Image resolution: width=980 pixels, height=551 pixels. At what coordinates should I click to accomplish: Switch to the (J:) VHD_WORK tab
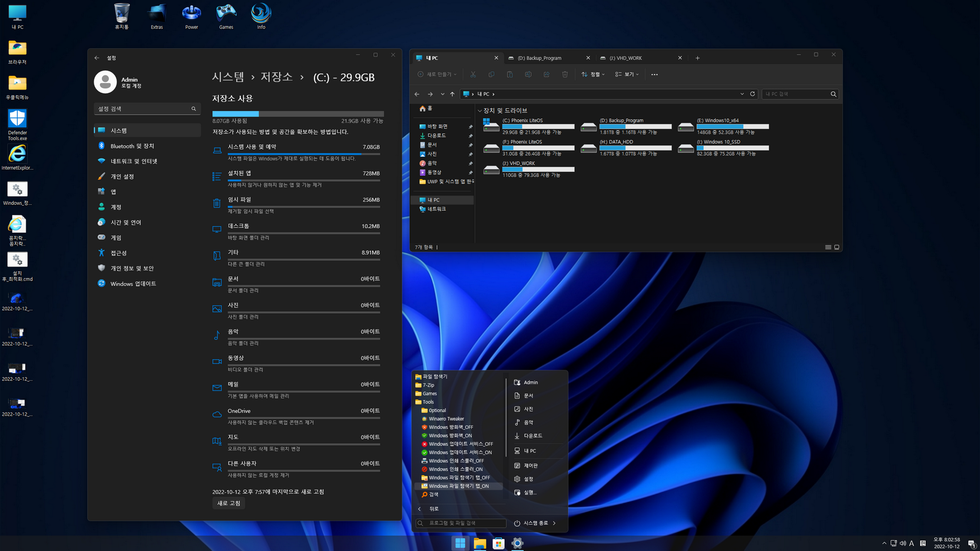tap(641, 58)
